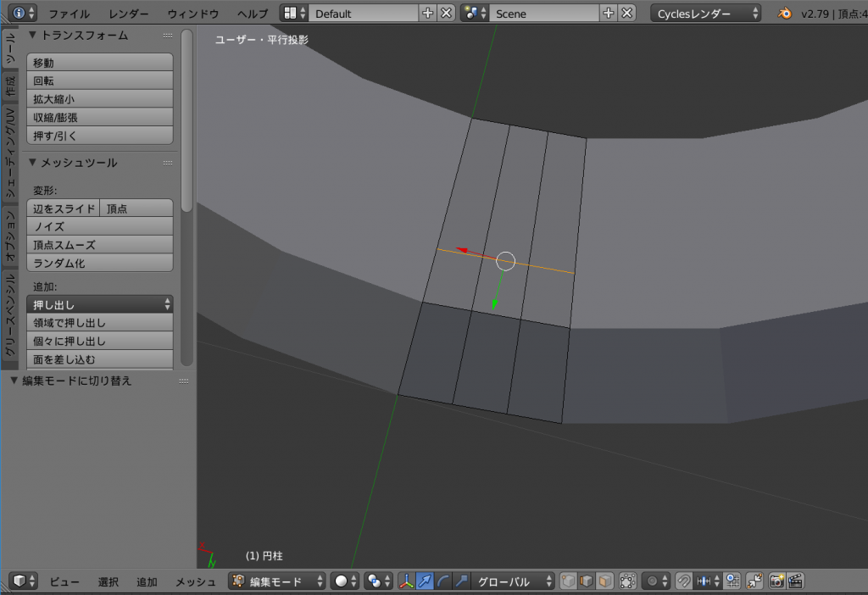Select the rotate manipulator arc icon

pyautogui.click(x=442, y=581)
